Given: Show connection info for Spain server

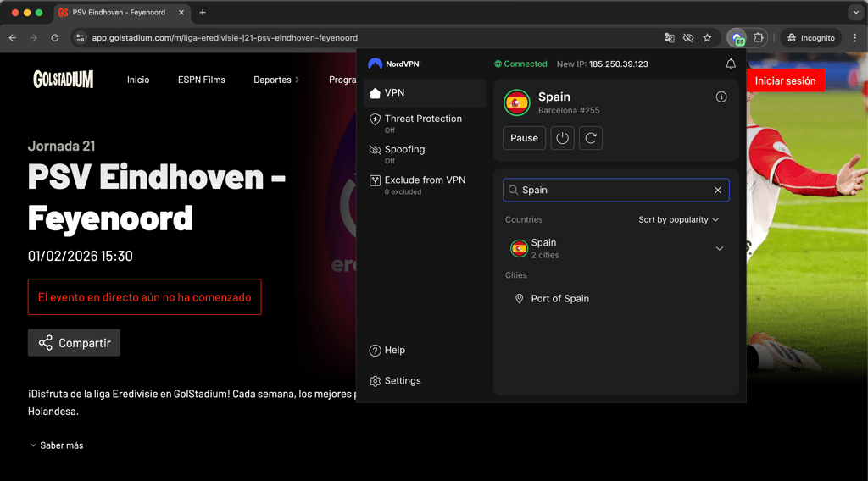Looking at the screenshot, I should coord(721,97).
